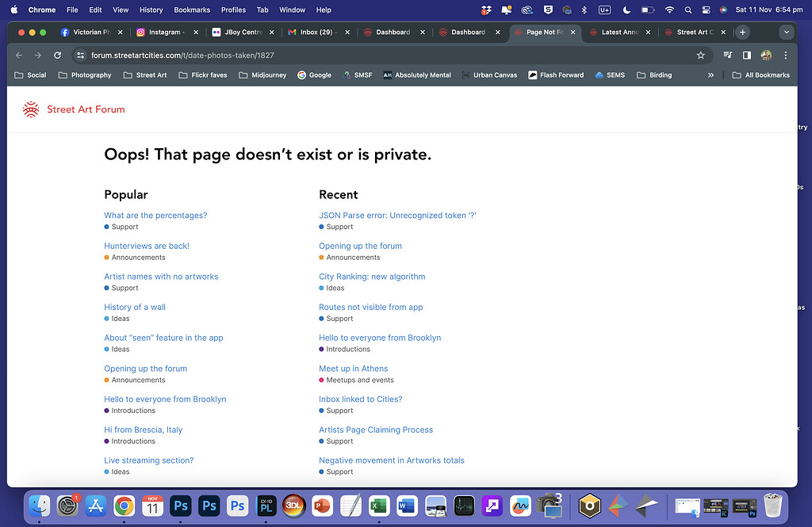Open "City Ranking: new algorithm" topic
The image size is (812, 527).
point(372,277)
